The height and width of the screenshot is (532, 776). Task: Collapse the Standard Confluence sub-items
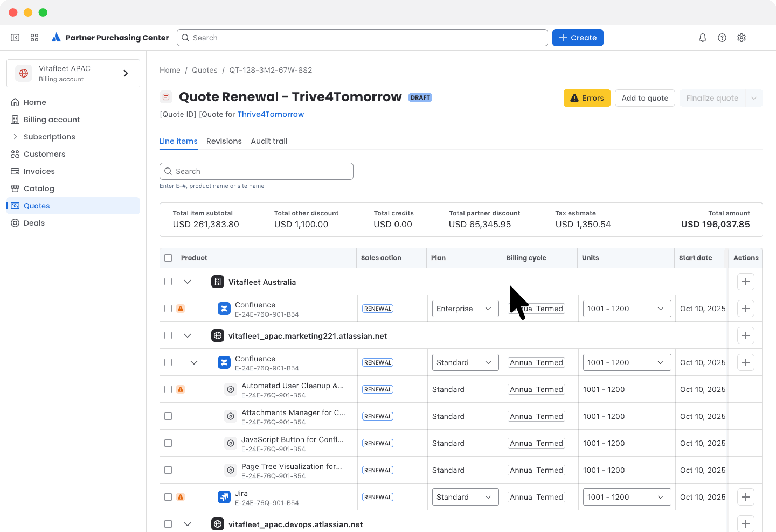tap(194, 362)
